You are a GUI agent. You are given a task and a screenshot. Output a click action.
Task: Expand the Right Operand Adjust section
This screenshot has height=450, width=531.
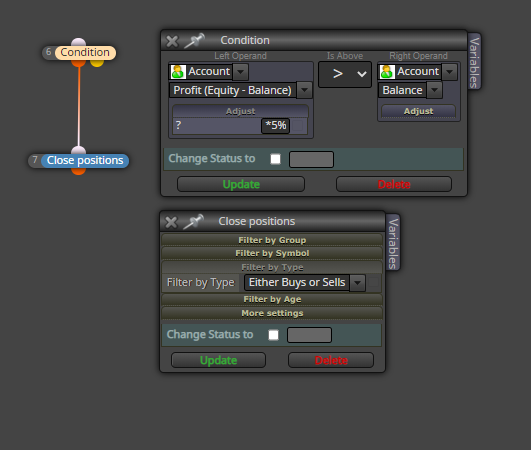[x=418, y=111]
